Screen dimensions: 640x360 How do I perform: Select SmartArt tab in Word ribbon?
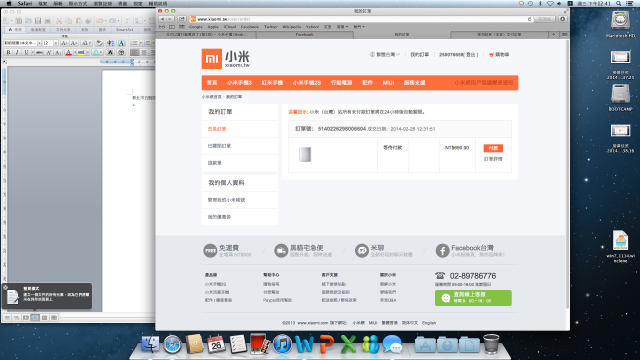[124, 30]
